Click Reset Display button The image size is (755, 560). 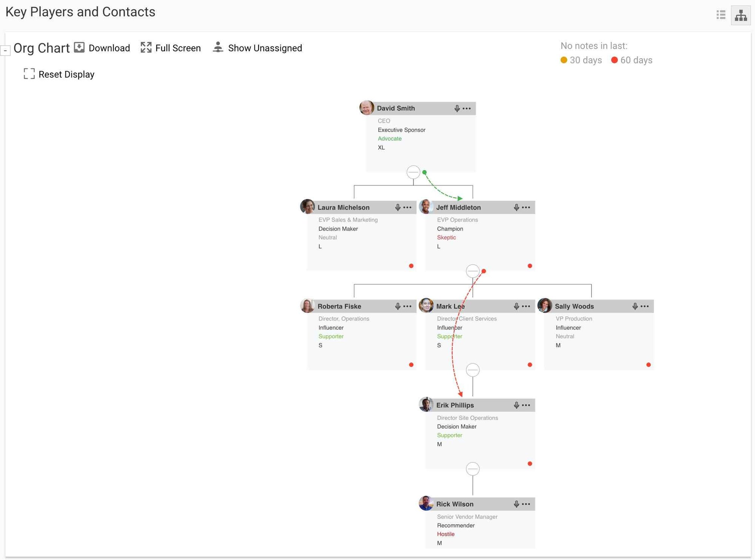click(x=58, y=74)
